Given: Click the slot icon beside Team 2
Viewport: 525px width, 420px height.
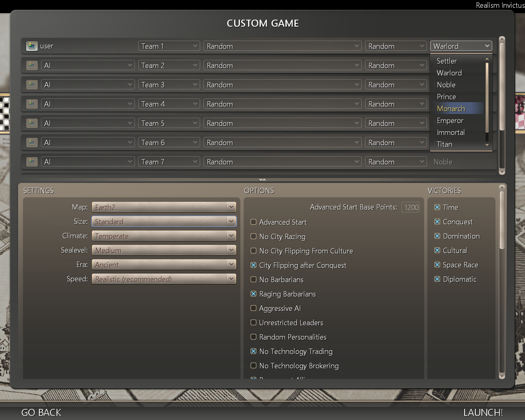Looking at the screenshot, I should [x=32, y=66].
